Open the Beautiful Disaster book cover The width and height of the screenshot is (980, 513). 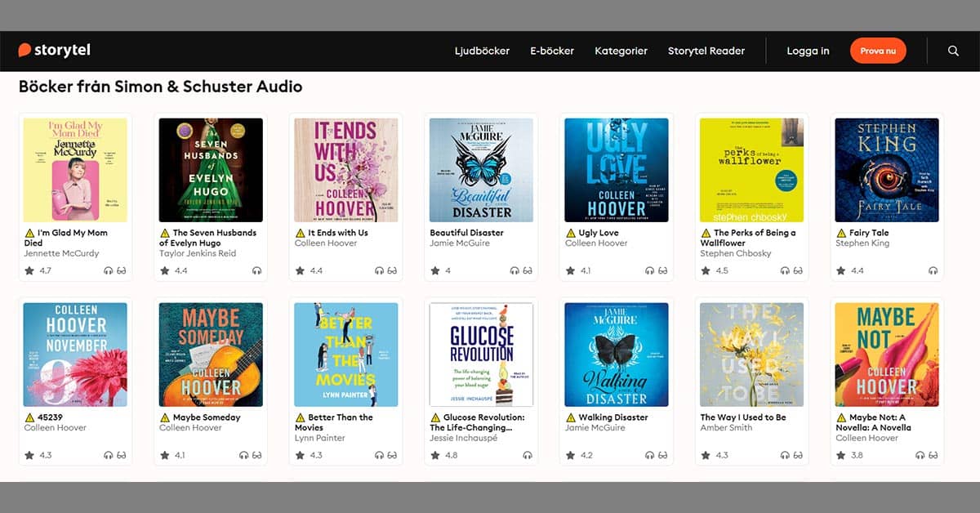point(482,170)
